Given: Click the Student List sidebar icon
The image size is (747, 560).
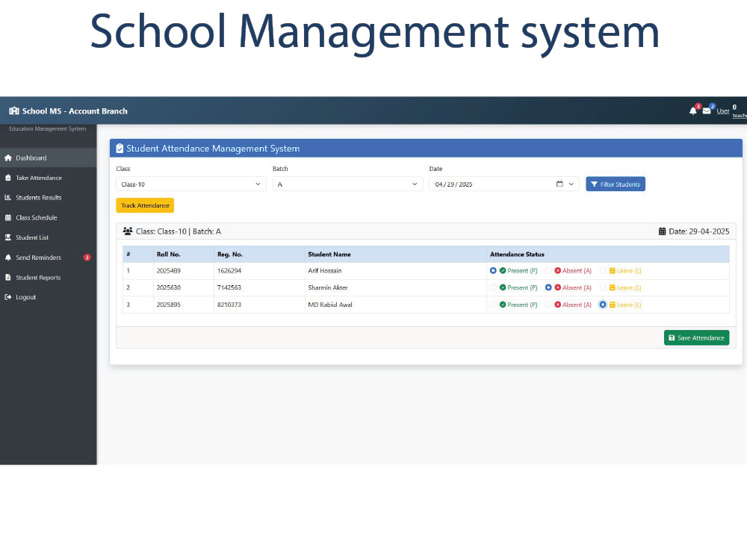Looking at the screenshot, I should click(x=8, y=237).
